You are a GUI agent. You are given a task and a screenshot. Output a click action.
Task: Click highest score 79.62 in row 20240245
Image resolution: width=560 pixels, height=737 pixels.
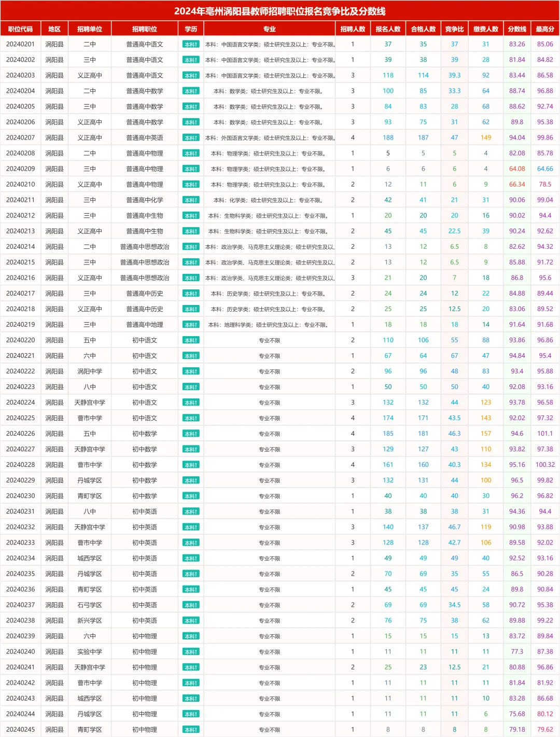pos(545,729)
